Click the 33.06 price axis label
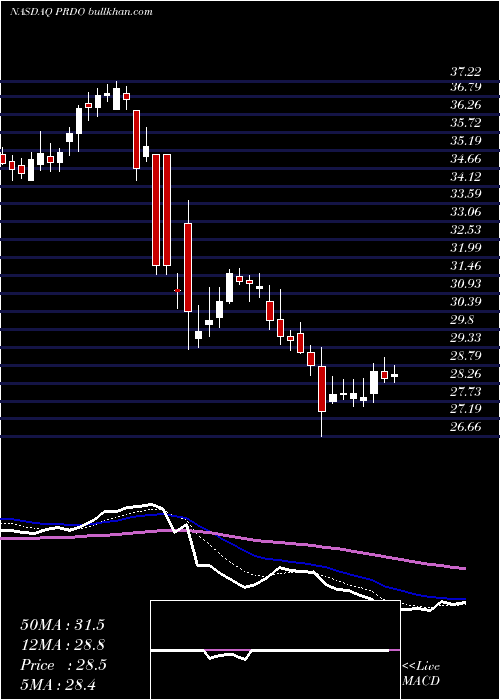Image resolution: width=500 pixels, height=700 pixels. pyautogui.click(x=465, y=212)
